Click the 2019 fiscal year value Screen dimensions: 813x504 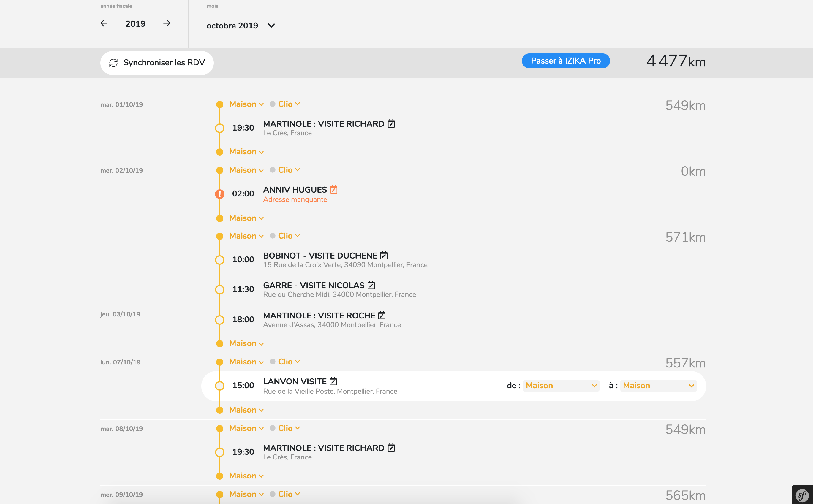[135, 24]
